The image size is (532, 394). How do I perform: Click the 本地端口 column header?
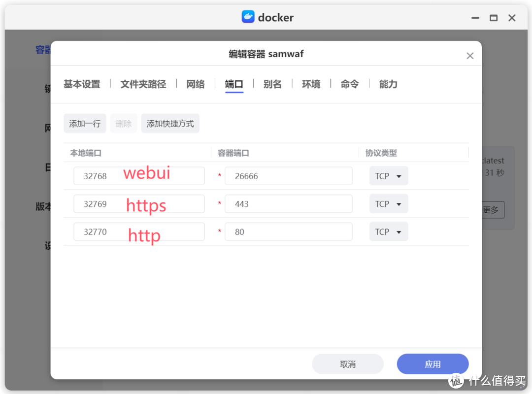[x=86, y=153]
